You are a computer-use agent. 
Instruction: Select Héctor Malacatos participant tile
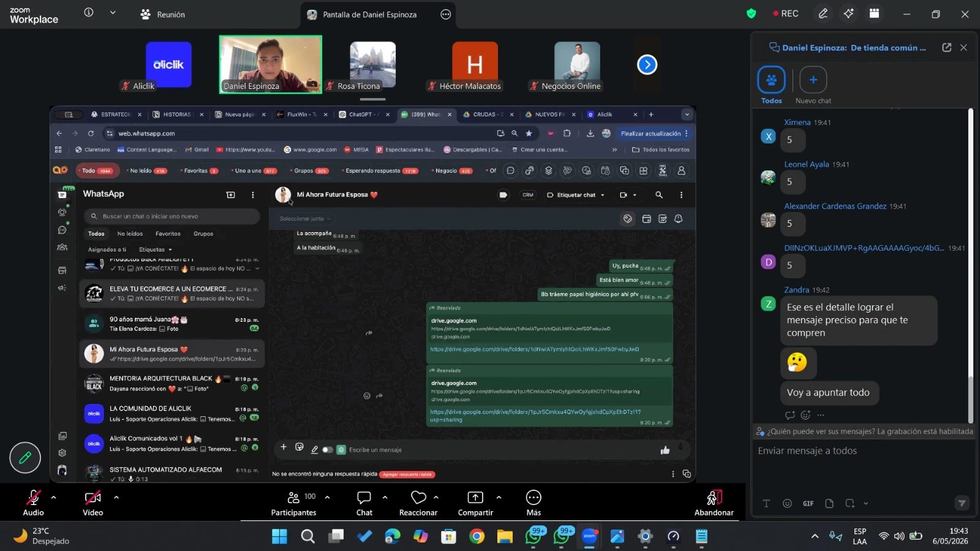(475, 66)
